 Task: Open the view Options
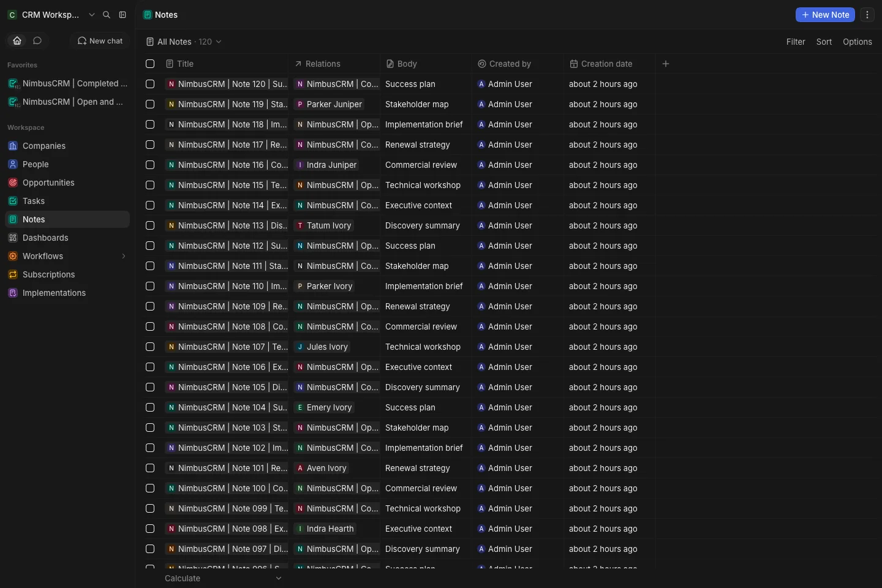pyautogui.click(x=857, y=42)
